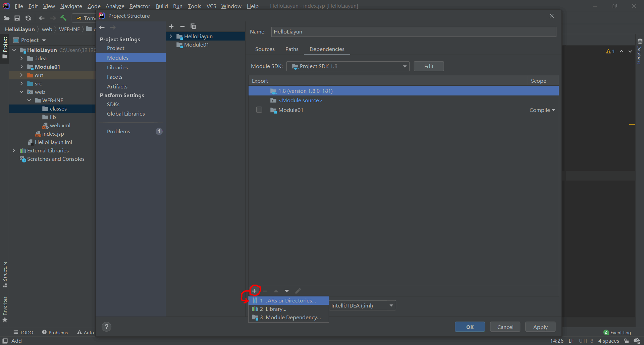Click the Back arrow in main toolbar

pyautogui.click(x=42, y=18)
